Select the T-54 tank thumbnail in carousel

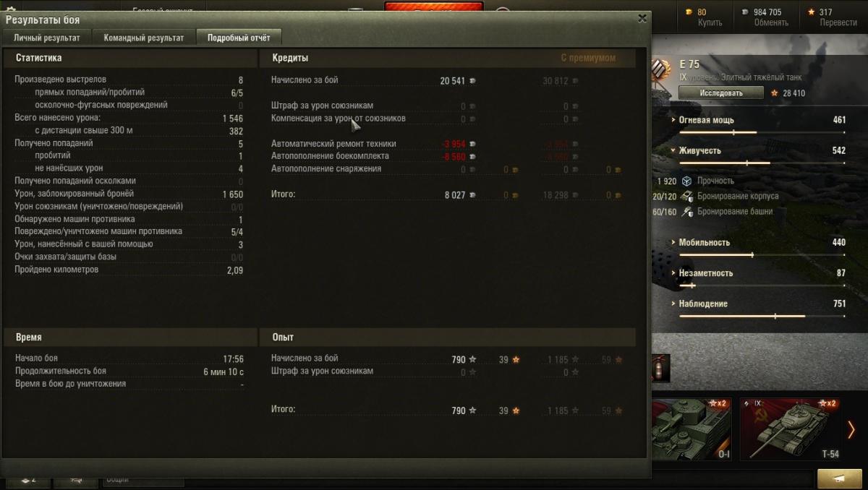791,429
